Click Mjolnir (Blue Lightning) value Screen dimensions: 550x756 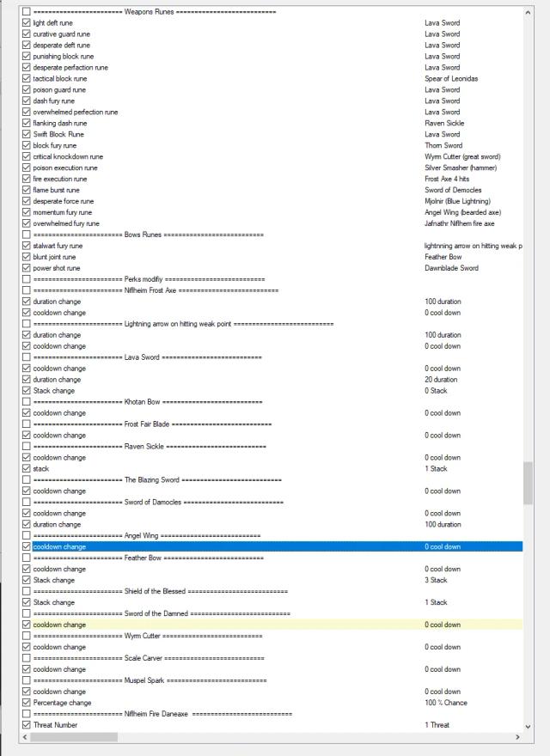[457, 201]
